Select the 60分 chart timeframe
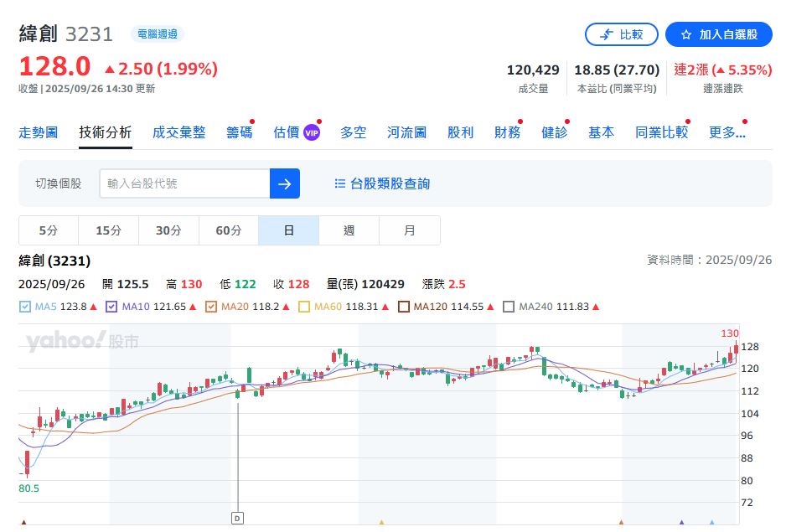The width and height of the screenshot is (786, 532). [228, 230]
